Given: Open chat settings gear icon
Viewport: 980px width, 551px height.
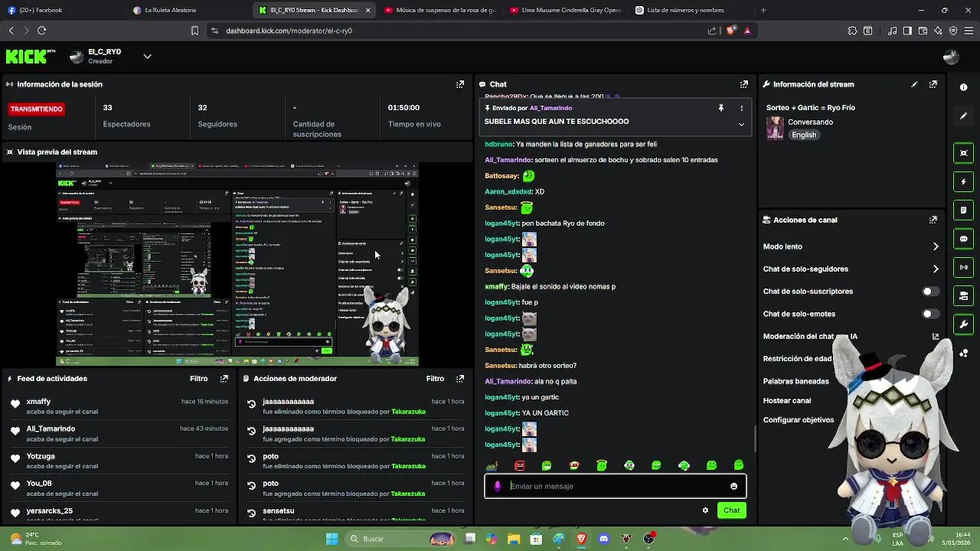Looking at the screenshot, I should point(705,510).
